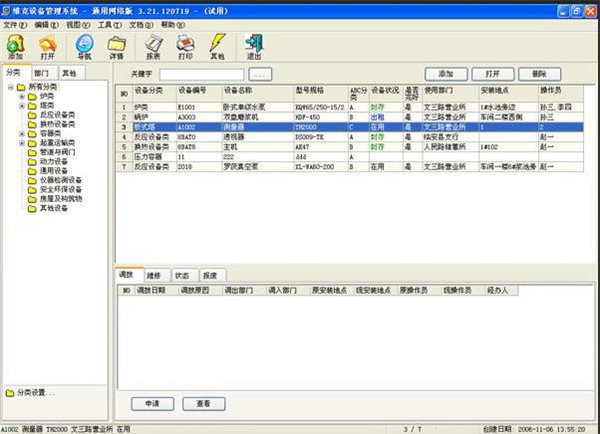Screen dimensions: 600x434
Task: Click the 设备编号 column header
Action: coord(199,94)
